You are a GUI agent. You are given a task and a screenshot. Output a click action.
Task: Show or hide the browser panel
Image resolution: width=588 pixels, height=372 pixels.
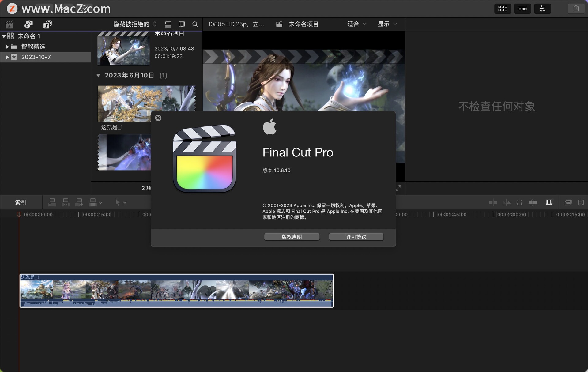(x=503, y=9)
